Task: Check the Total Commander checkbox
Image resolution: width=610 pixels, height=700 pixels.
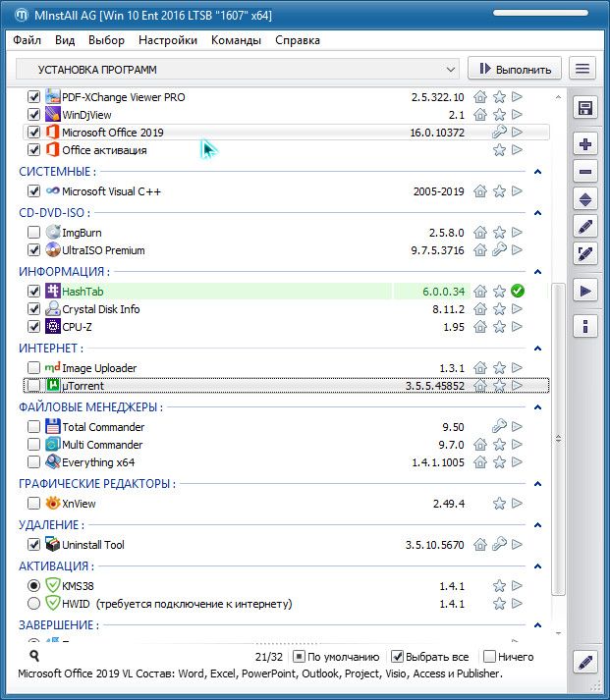Action: click(34, 427)
